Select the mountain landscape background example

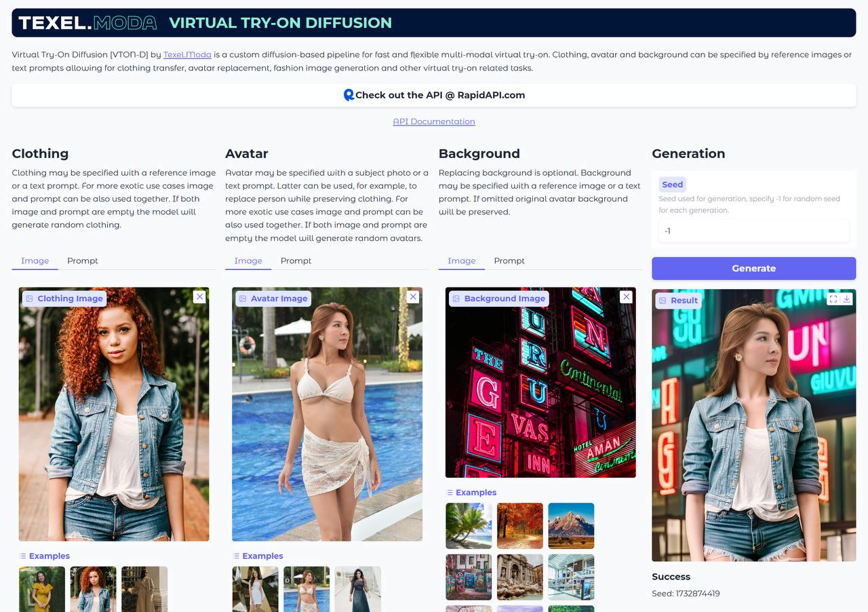click(x=571, y=526)
